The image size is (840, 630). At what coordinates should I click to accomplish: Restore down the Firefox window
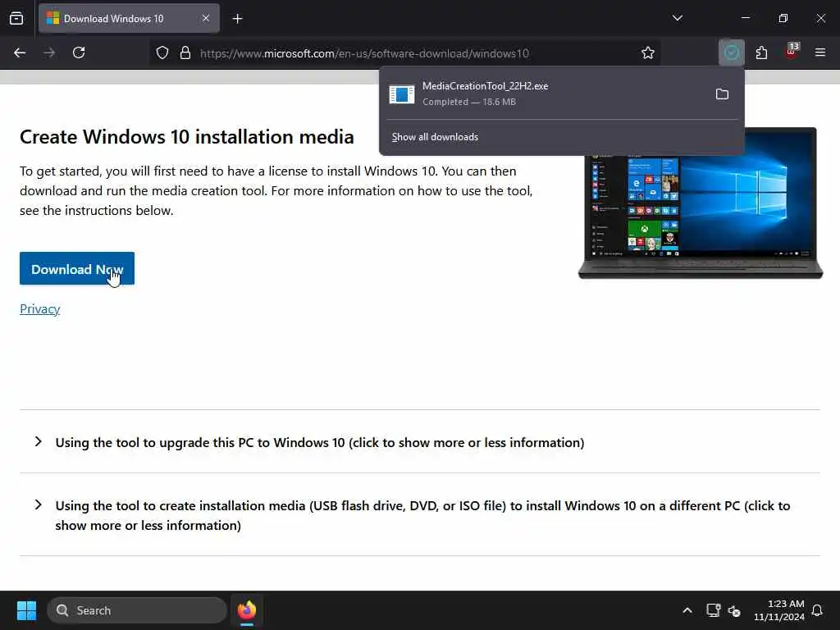(783, 18)
